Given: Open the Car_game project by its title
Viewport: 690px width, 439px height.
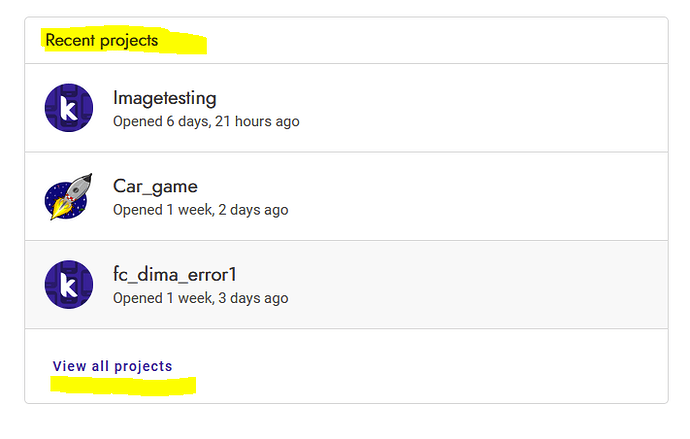Looking at the screenshot, I should pos(155,187).
